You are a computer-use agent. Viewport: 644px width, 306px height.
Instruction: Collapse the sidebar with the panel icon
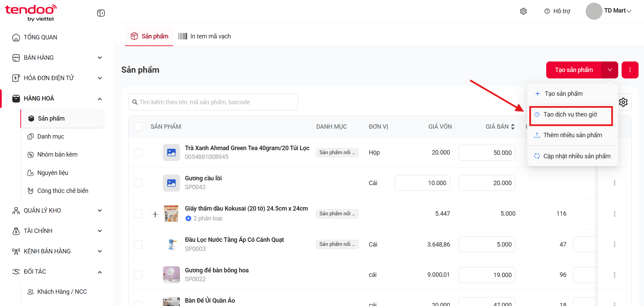[x=101, y=13]
